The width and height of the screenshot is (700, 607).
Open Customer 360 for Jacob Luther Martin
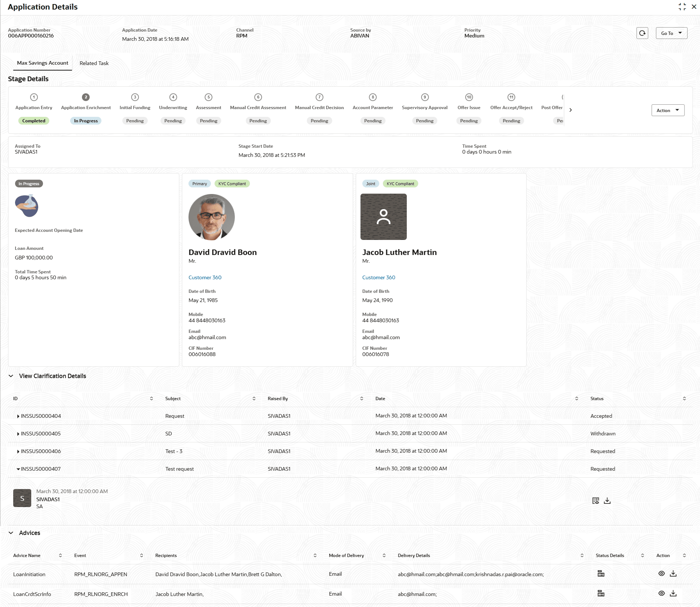point(379,277)
